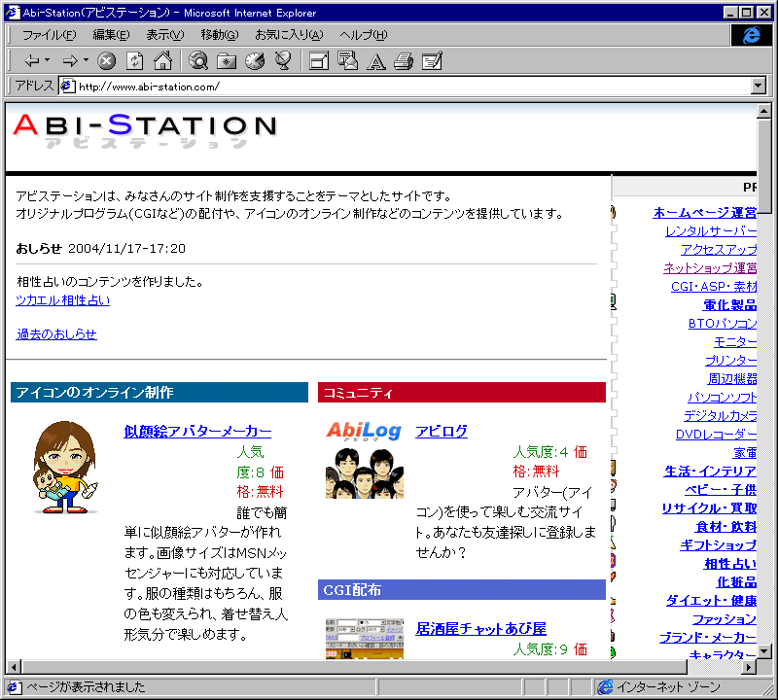Image resolution: width=778 pixels, height=700 pixels.
Task: Open the Back button history dropdown arrow
Action: tap(47, 60)
